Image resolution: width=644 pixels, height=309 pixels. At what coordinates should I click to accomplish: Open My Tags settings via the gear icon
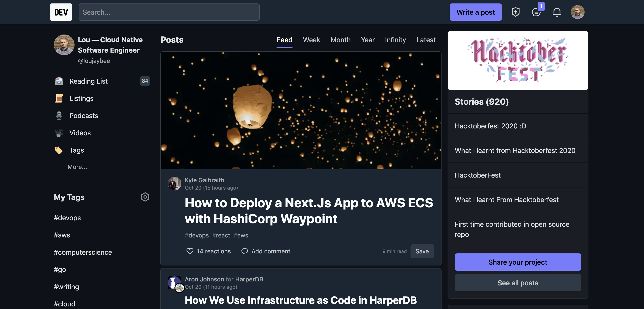pyautogui.click(x=145, y=197)
